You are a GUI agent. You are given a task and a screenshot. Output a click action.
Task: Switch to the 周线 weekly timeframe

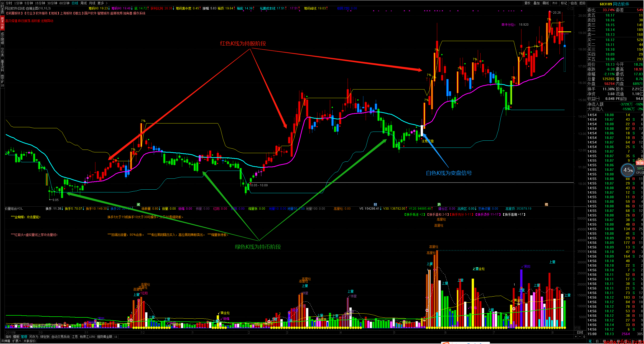[x=83, y=3]
